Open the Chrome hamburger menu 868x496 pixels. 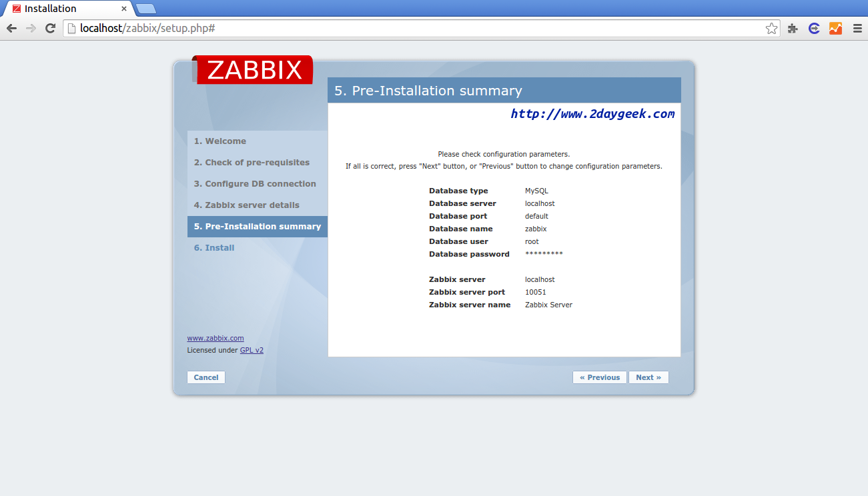point(857,28)
